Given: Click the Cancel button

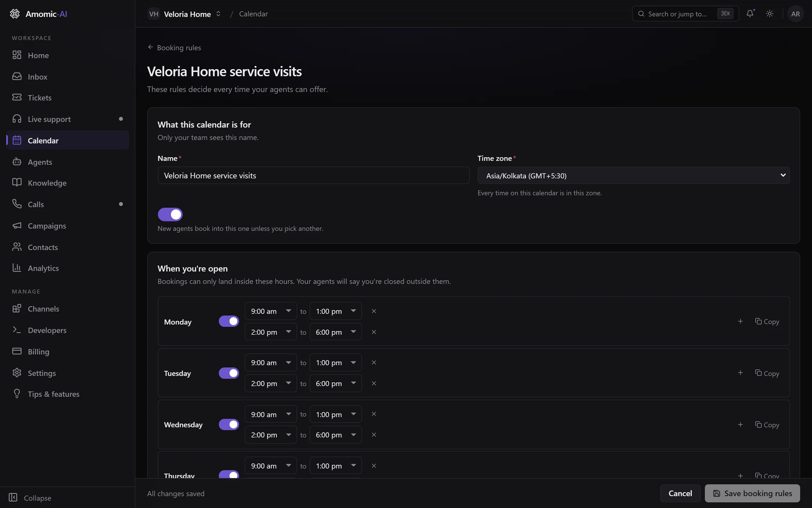Looking at the screenshot, I should pos(680,493).
